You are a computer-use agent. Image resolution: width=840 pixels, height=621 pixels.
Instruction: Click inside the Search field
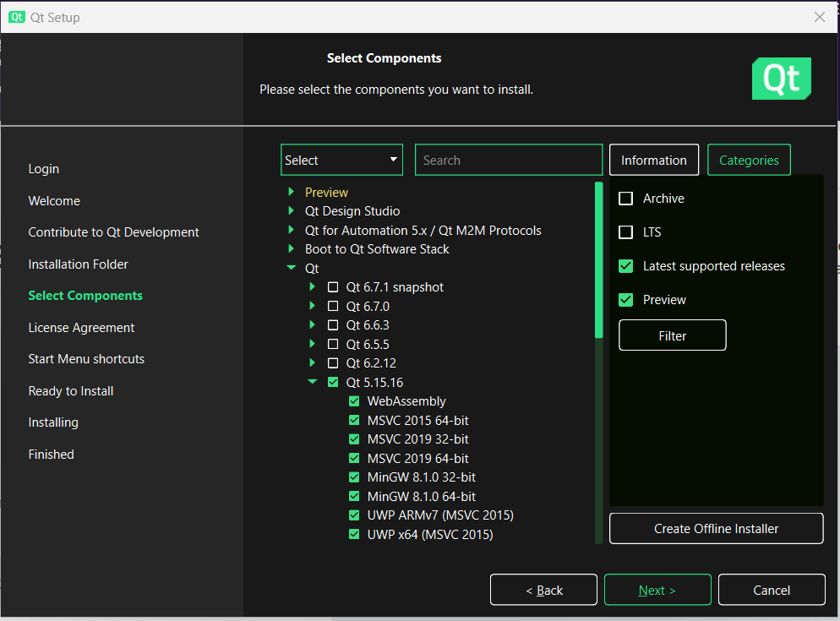click(508, 160)
